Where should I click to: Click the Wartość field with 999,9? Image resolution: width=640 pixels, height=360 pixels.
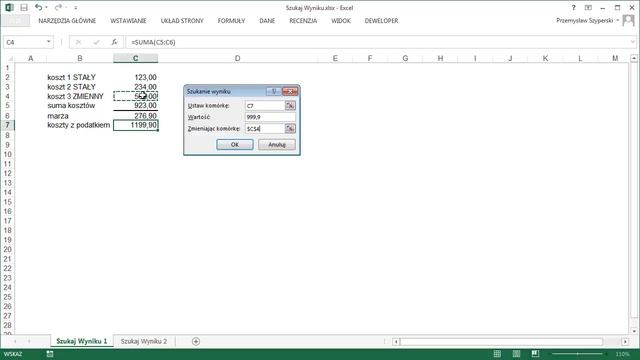[x=270, y=117]
